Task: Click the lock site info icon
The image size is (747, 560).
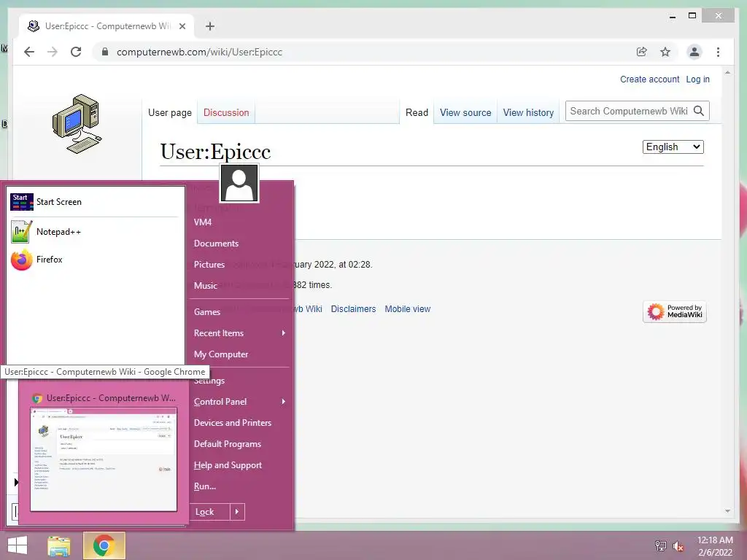Action: coord(105,52)
